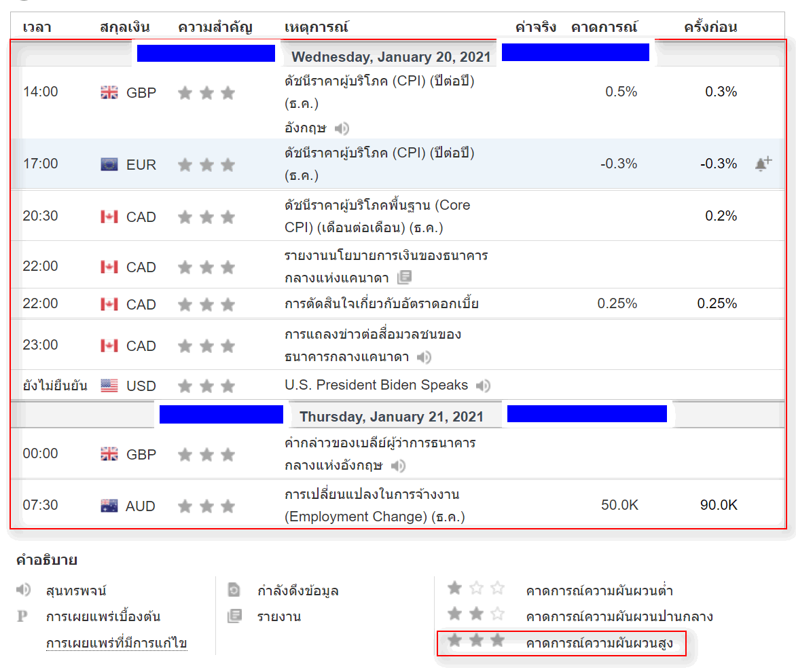Open EUR CPI event at 17:00
This screenshot has height=672, width=796.
click(379, 164)
